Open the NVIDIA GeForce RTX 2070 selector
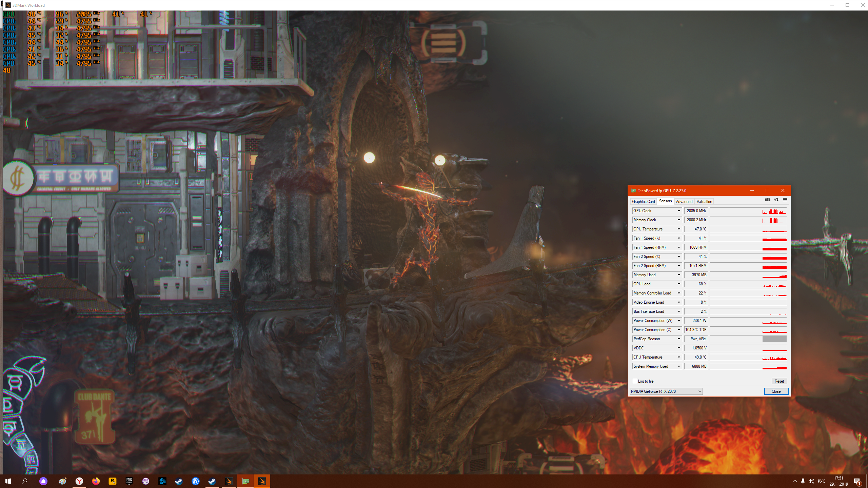This screenshot has height=488, width=868. [x=666, y=391]
